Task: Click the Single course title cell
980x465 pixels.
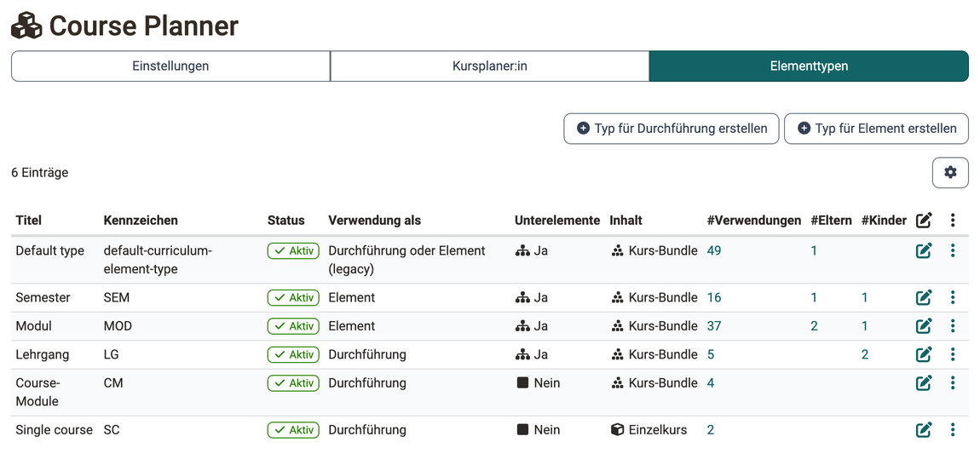Action: point(54,429)
